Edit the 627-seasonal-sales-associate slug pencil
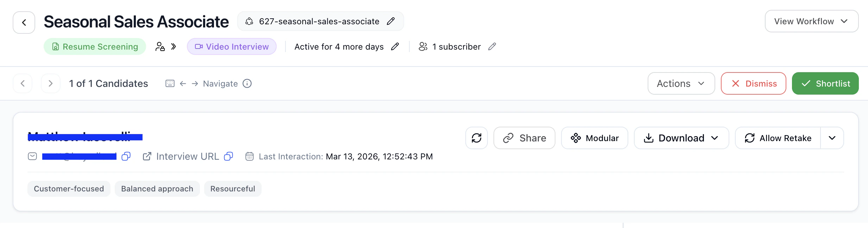 (391, 21)
